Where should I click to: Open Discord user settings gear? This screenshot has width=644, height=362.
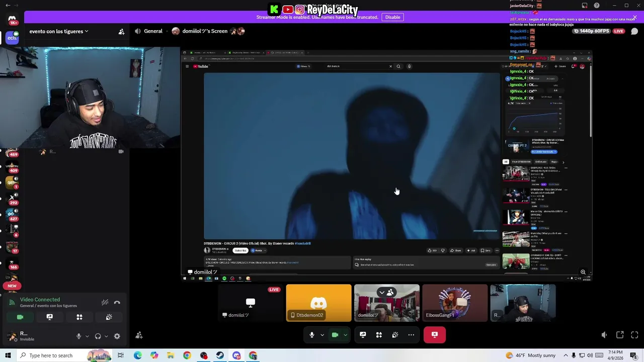tap(117, 336)
